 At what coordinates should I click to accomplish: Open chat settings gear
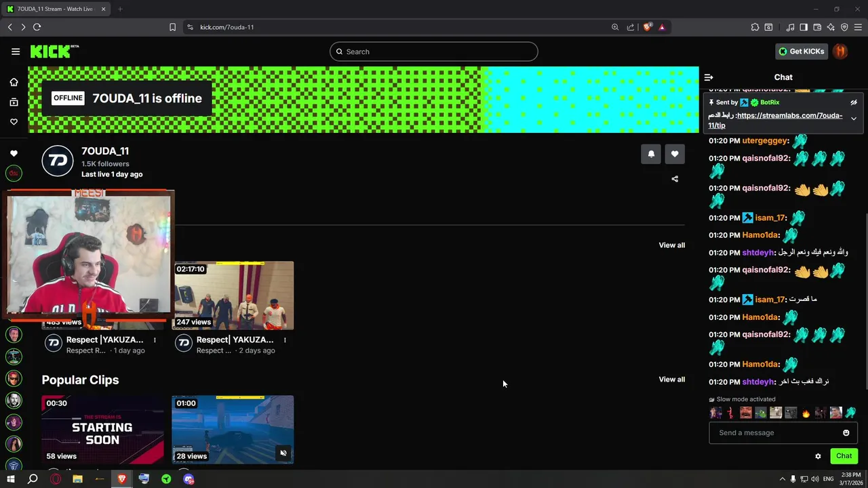click(818, 456)
